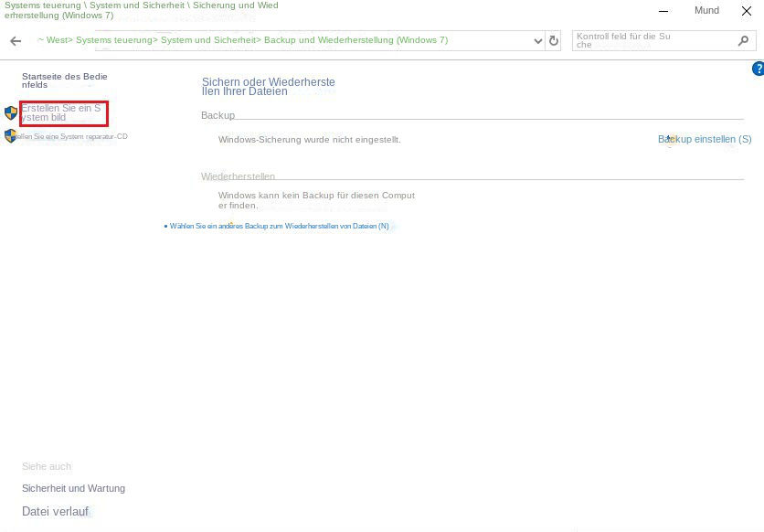Open Sicherheit und Wartung link
This screenshot has height=532, width=764.
pyautogui.click(x=73, y=488)
